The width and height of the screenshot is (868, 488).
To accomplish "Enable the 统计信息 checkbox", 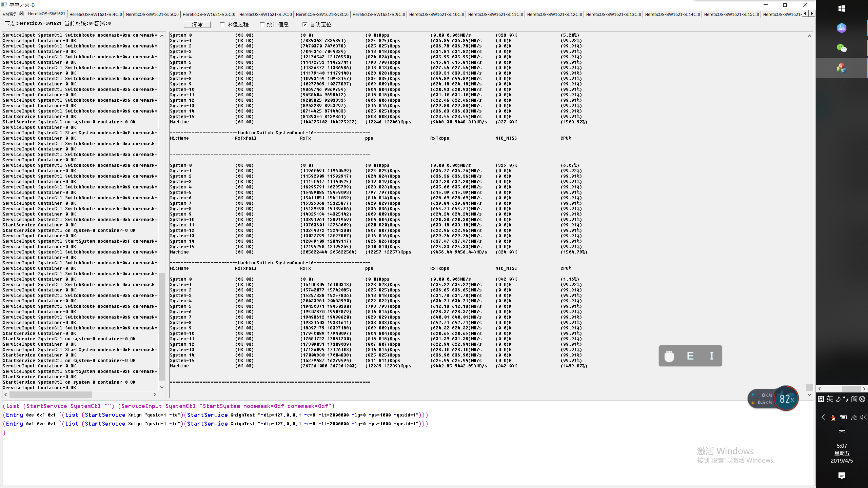I will coord(262,24).
